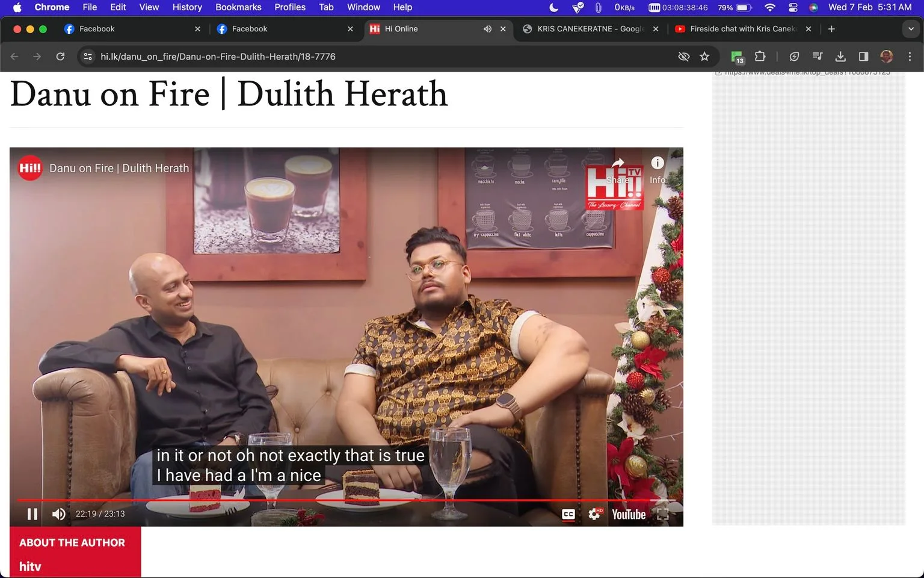Bookmark this page with the star icon
This screenshot has width=924, height=578.
704,57
